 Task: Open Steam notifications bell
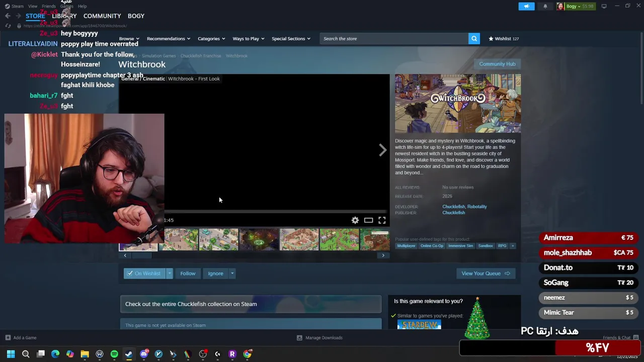click(x=545, y=6)
